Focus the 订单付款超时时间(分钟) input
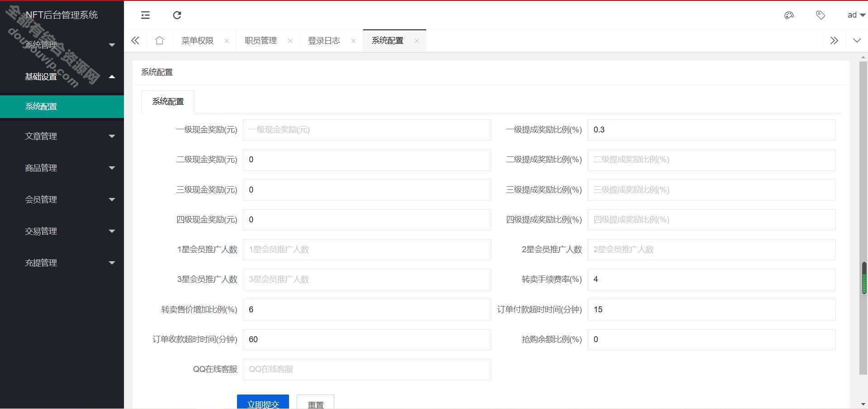This screenshot has height=409, width=868. pyautogui.click(x=711, y=310)
